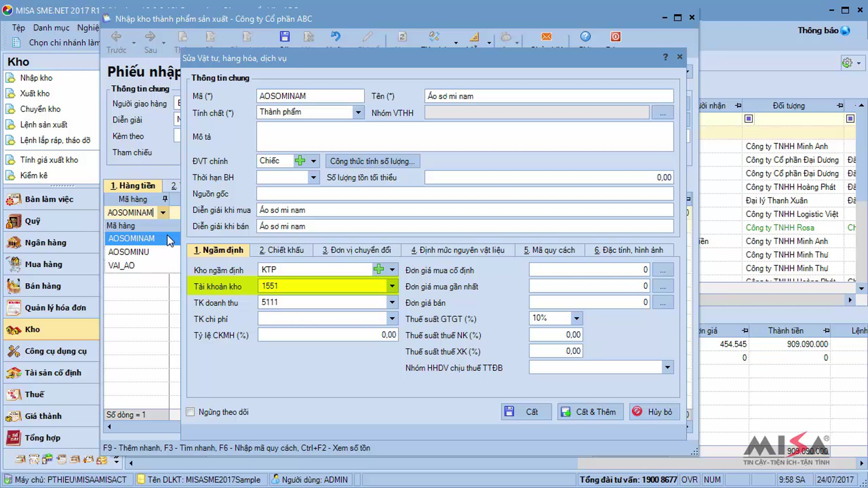Image resolution: width=868 pixels, height=488 pixels.
Task: Click the ... button beside Đơn giá bán
Action: (663, 303)
